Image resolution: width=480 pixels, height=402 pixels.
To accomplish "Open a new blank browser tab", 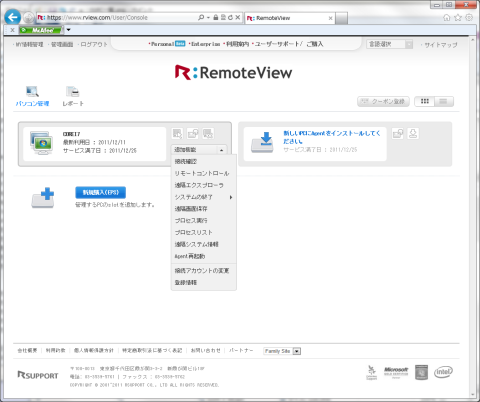I will pos(341,18).
